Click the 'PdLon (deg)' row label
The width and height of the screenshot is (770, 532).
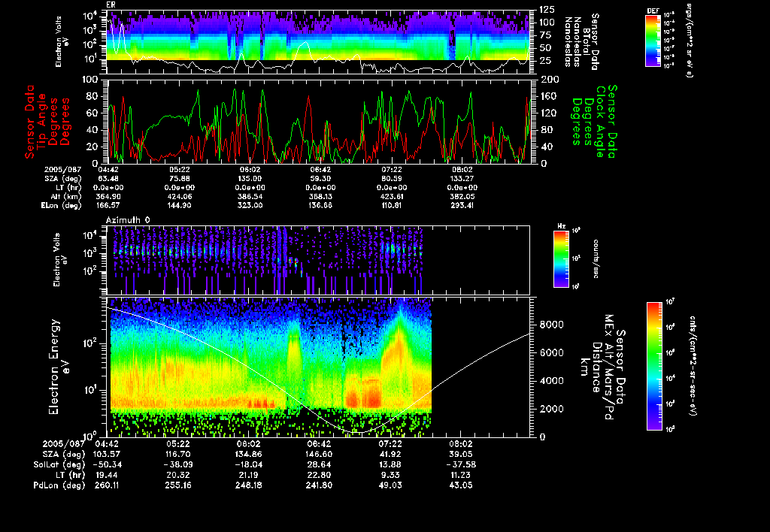point(59,485)
